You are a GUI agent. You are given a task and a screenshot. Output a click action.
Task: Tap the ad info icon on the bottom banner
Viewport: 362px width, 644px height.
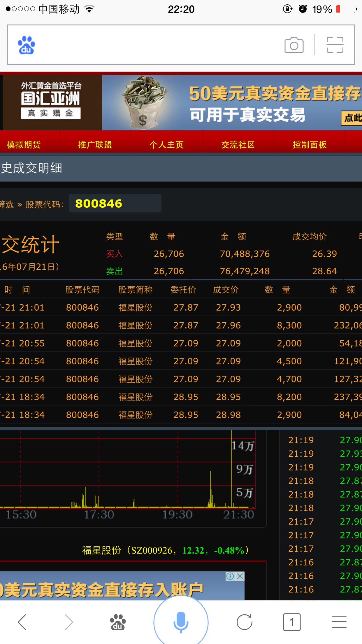(230, 576)
